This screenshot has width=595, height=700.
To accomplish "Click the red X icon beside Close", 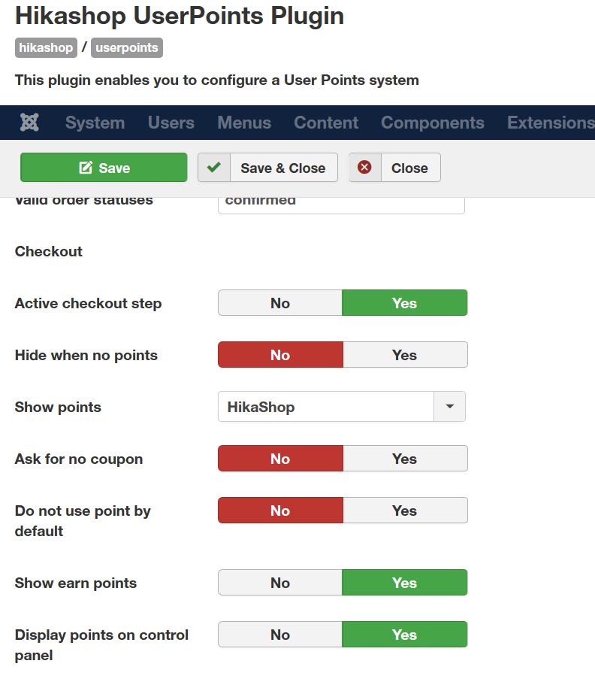I will (364, 168).
